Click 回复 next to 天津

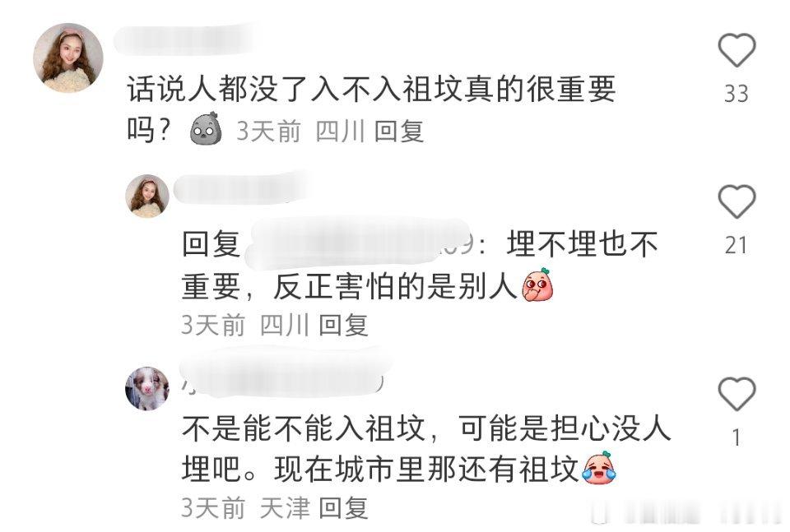point(344,507)
